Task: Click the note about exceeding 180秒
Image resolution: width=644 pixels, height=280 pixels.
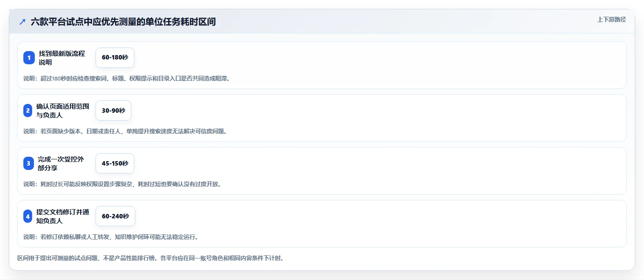Action: (127, 78)
